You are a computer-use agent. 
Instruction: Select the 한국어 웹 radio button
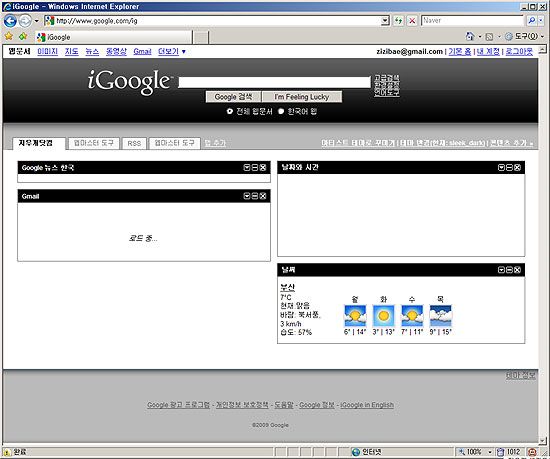click(281, 111)
